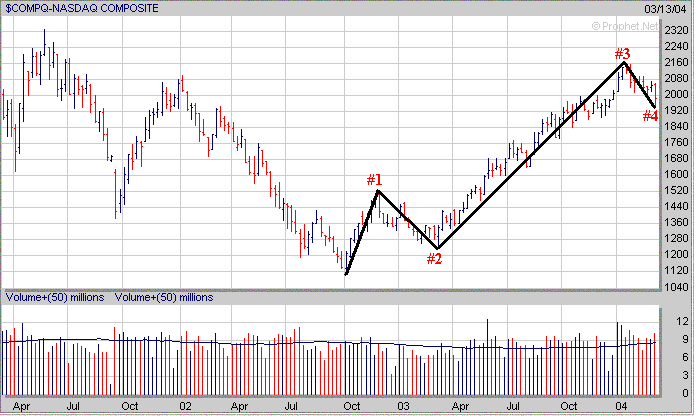The width and height of the screenshot is (696, 416).
Task: Pick the 1600 price axis value
Action: 676,174
